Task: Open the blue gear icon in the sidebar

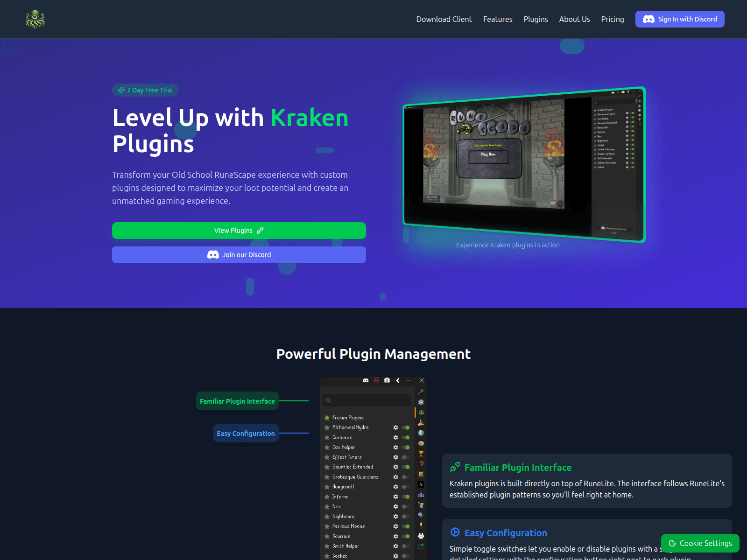Action: tap(421, 402)
